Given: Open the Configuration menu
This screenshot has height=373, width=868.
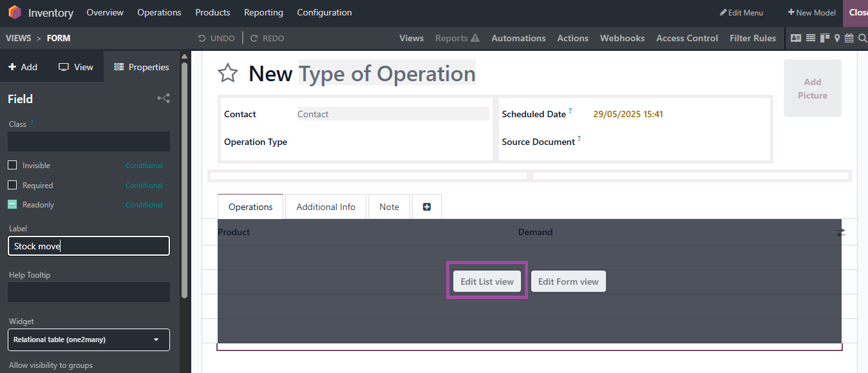Looking at the screenshot, I should (325, 12).
